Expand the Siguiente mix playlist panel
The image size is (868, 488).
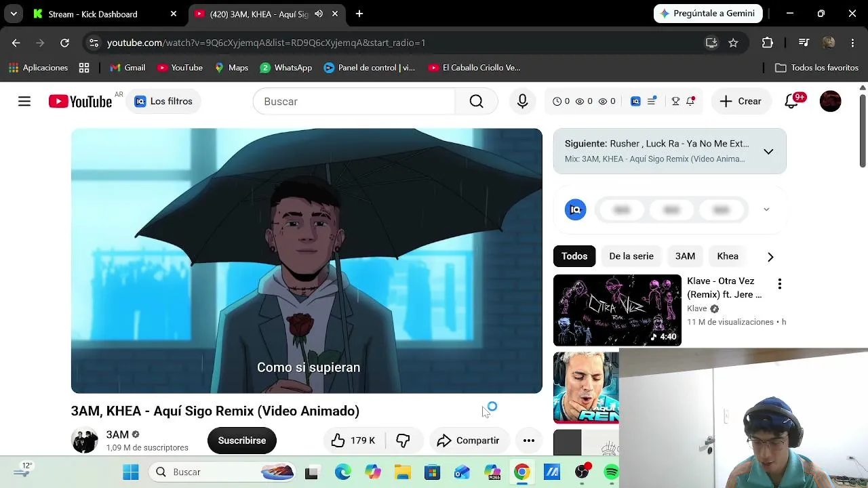768,151
